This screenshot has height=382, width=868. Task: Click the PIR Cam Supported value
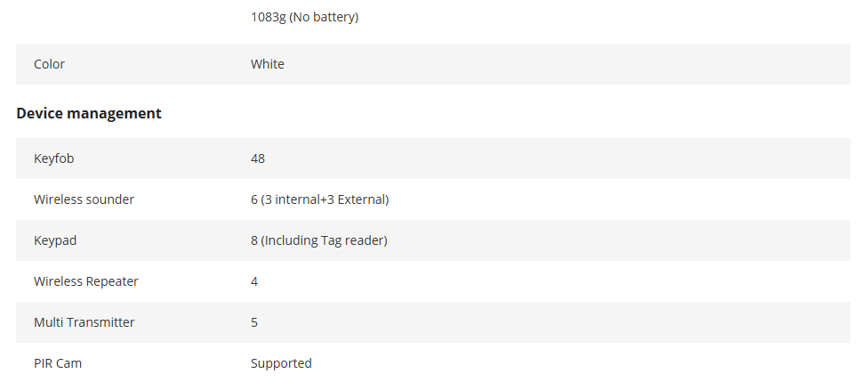pyautogui.click(x=281, y=363)
